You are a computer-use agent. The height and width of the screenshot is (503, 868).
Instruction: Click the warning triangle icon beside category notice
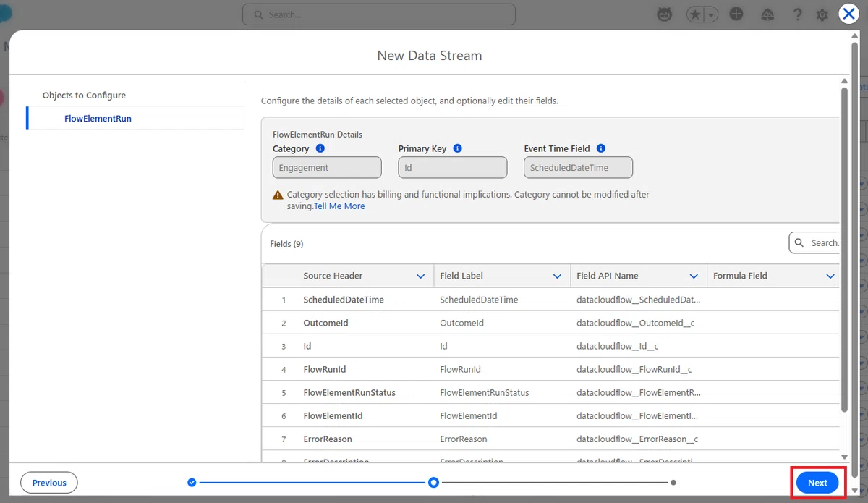point(278,195)
